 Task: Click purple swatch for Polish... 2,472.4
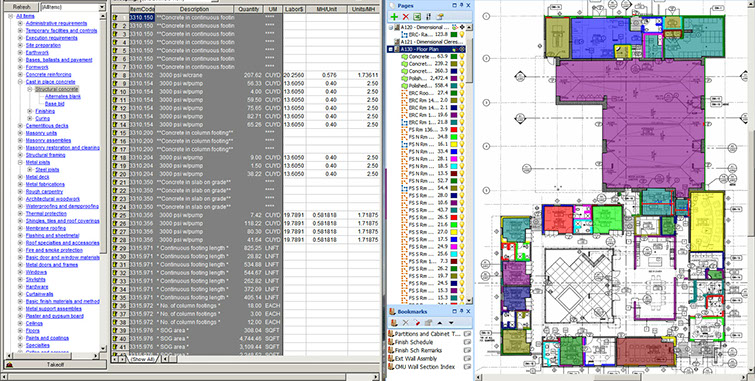pyautogui.click(x=454, y=78)
